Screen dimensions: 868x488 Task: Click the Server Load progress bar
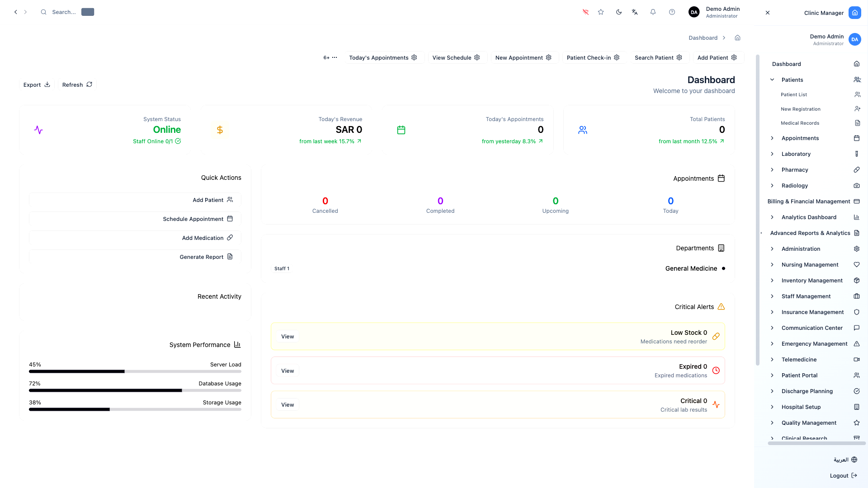tap(135, 371)
